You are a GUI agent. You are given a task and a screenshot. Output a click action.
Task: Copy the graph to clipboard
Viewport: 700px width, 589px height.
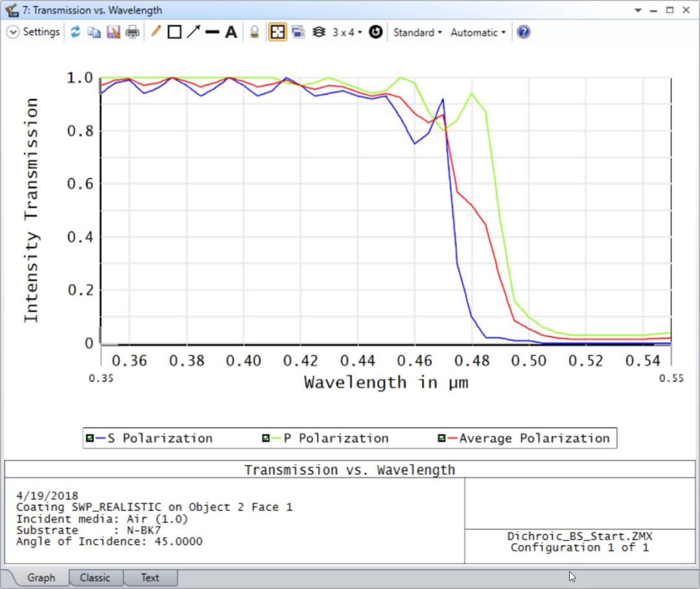94,32
